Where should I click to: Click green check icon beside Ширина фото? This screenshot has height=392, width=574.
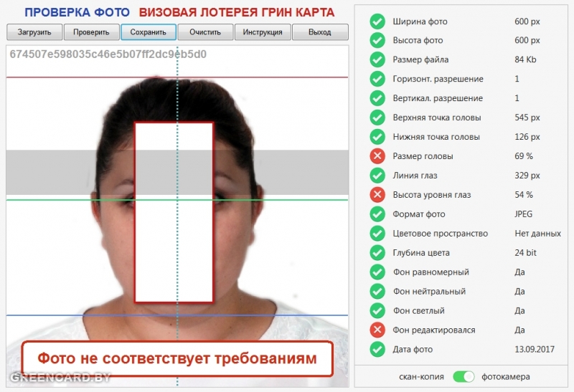(377, 21)
